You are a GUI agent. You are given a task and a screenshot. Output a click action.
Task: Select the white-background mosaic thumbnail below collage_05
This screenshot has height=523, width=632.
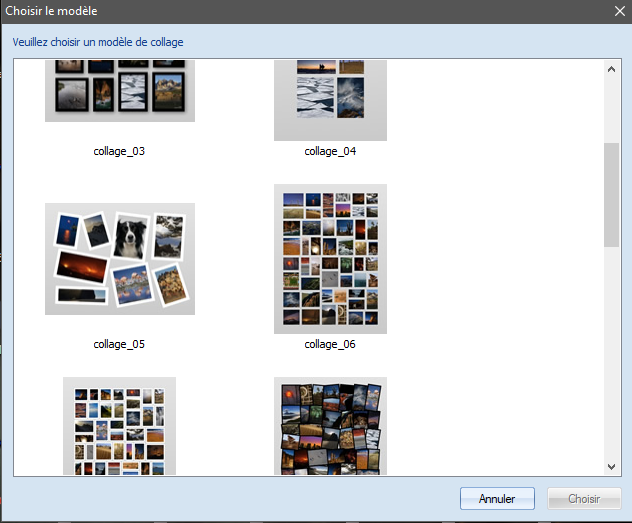click(119, 426)
